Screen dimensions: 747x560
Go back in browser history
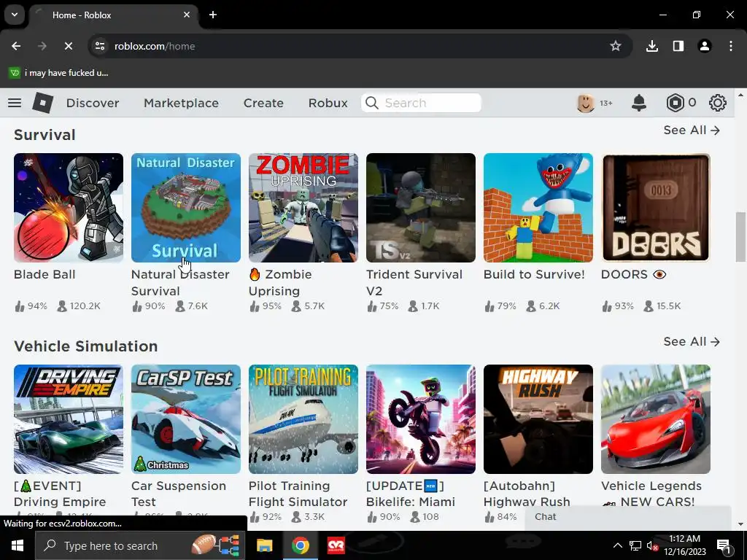pos(16,46)
